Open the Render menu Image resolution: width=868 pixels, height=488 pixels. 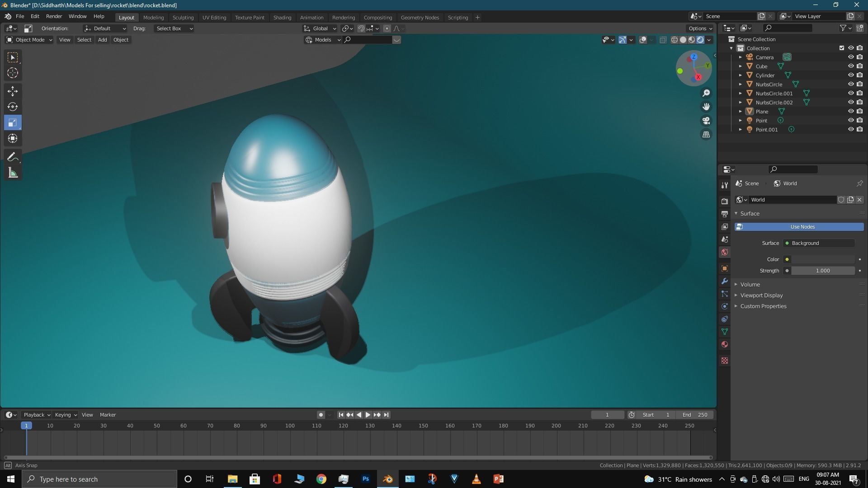pyautogui.click(x=54, y=16)
